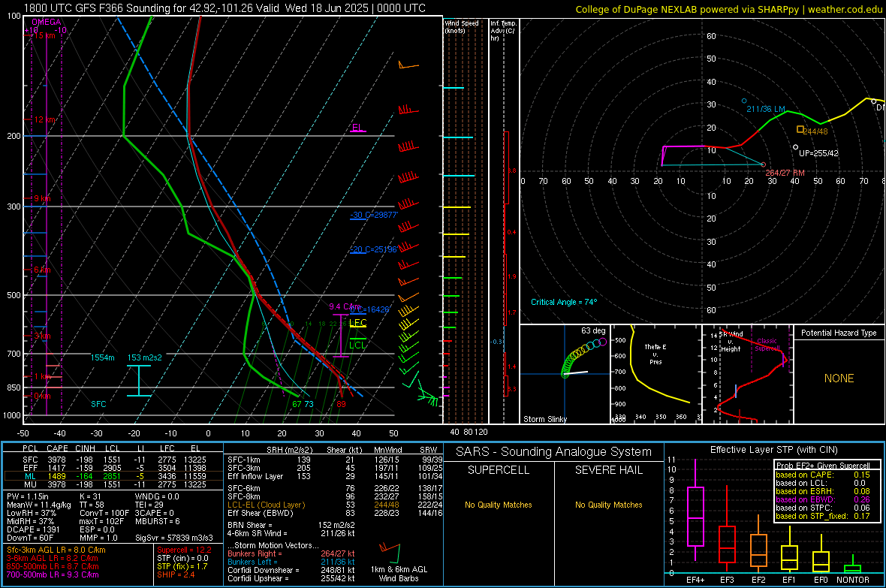This screenshot has width=886, height=588.
Task: Select the EFF parcel row
Action: [x=113, y=468]
